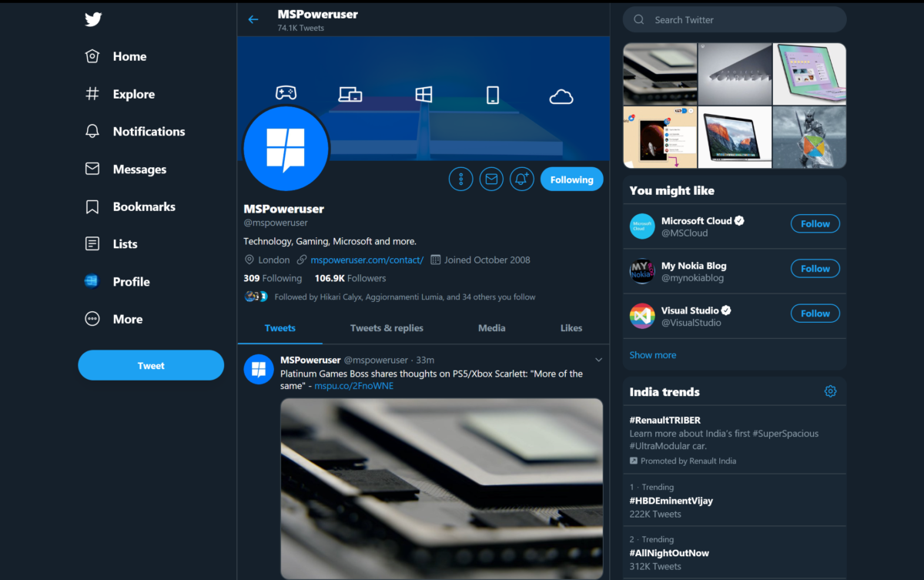Click Show more under You might like
The image size is (924, 580).
pyautogui.click(x=653, y=355)
